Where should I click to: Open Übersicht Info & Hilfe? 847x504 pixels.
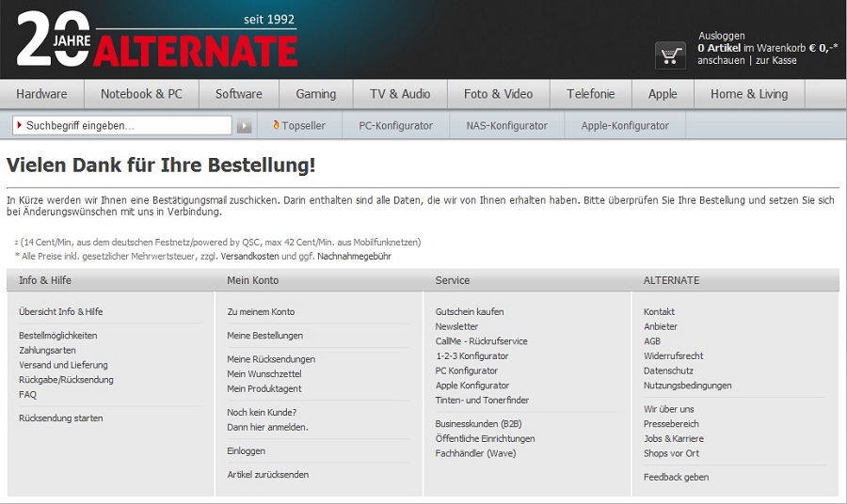tap(60, 312)
